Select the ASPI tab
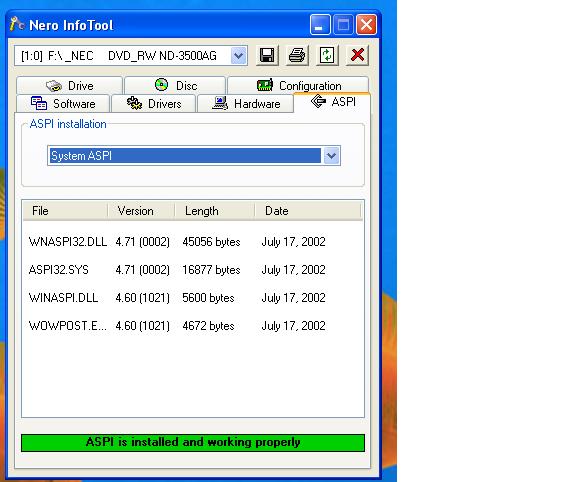Image resolution: width=576 pixels, height=482 pixels. point(332,102)
